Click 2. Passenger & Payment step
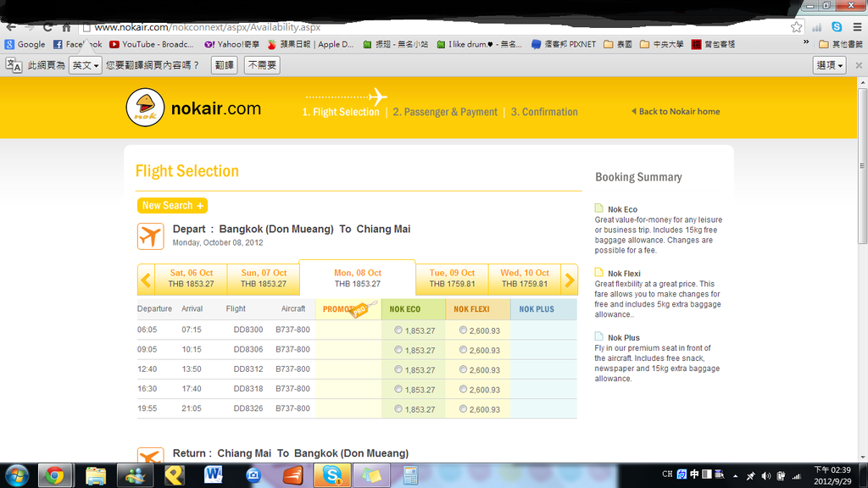The height and width of the screenshot is (488, 868). coord(445,112)
